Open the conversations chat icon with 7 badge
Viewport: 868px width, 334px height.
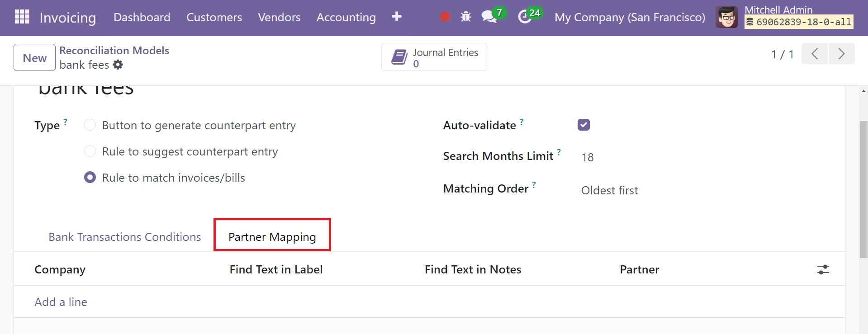489,17
